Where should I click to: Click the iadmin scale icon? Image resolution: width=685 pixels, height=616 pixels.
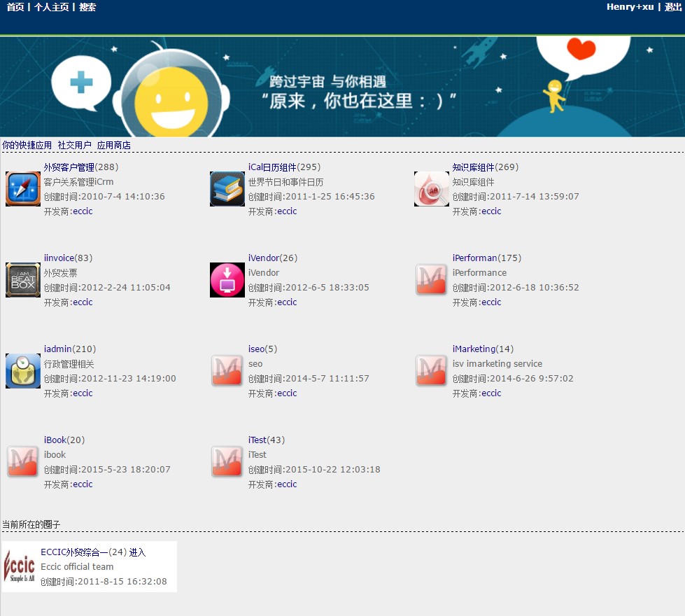pos(22,371)
